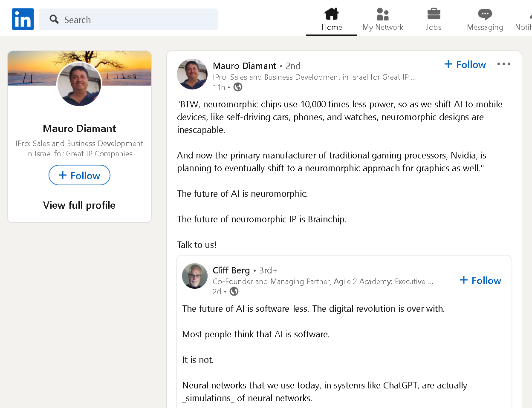The image size is (532, 408).
Task: Click Cliff Berg's avatar photo
Action: point(195,276)
